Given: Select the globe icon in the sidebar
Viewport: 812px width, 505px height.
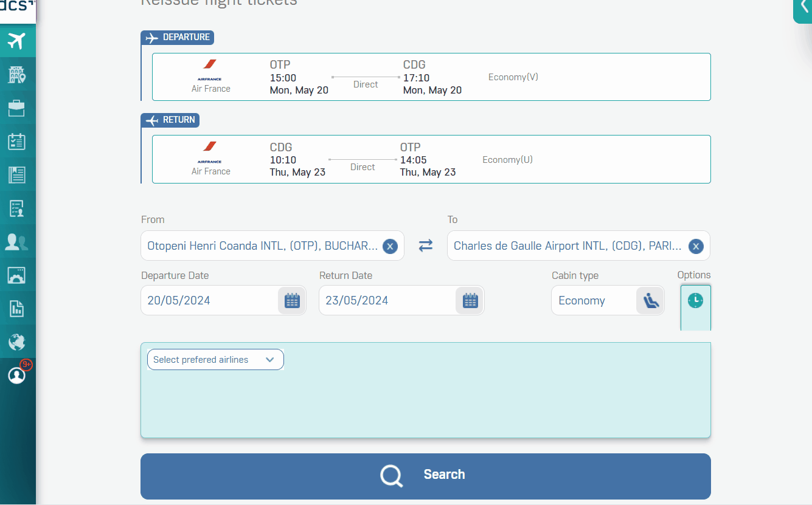Looking at the screenshot, I should pos(17,342).
